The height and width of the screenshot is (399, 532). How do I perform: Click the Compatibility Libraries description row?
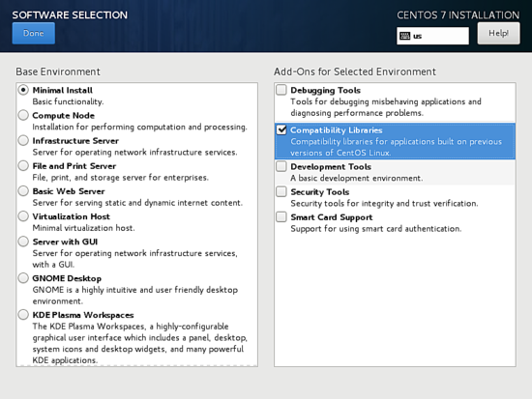tap(395, 141)
